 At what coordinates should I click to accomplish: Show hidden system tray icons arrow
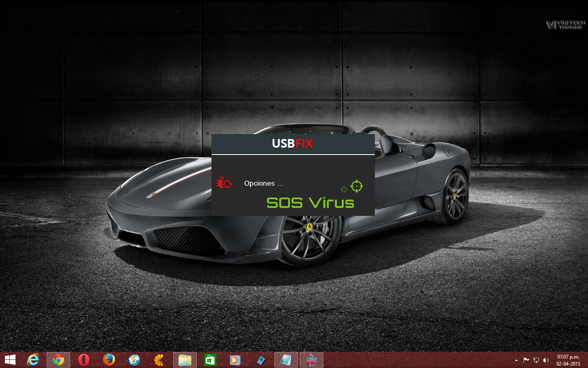tap(516, 360)
